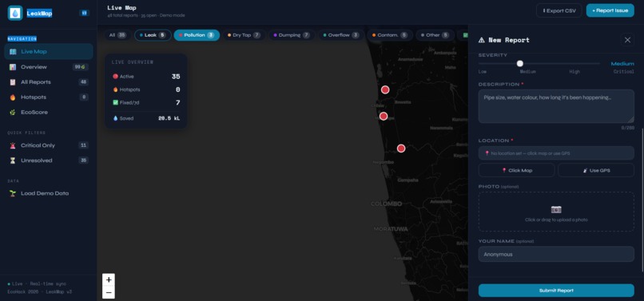Click the Live real-time sync status
This screenshot has width=644, height=301.
point(37,283)
